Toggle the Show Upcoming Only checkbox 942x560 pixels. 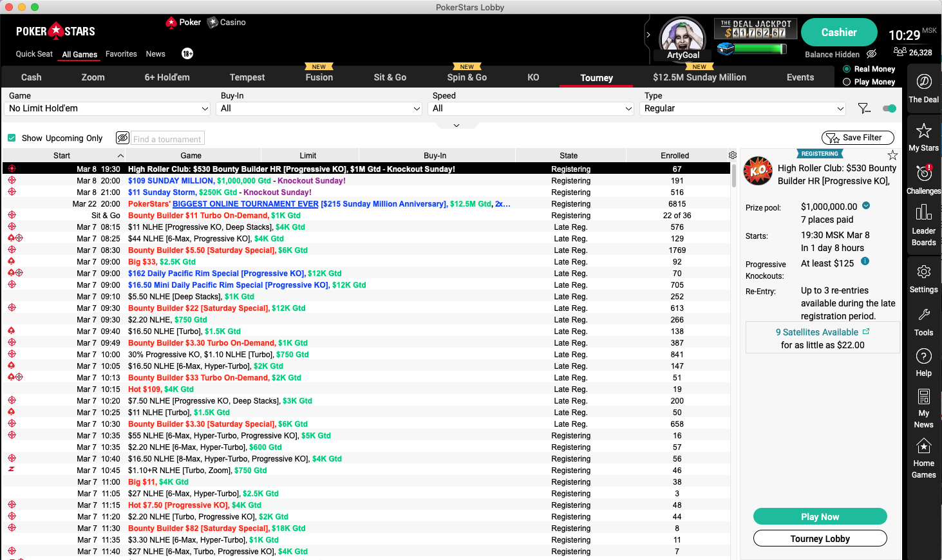click(x=12, y=138)
